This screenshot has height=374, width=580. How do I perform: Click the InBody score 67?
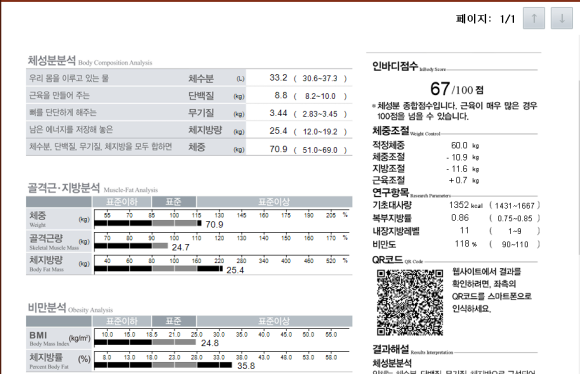(440, 89)
